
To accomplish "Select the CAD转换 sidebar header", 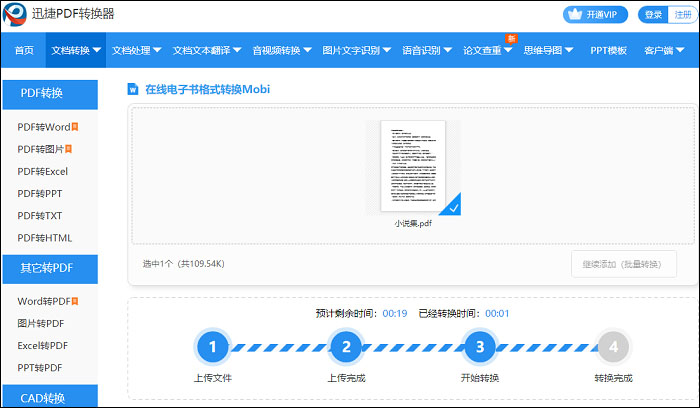I will tap(50, 396).
